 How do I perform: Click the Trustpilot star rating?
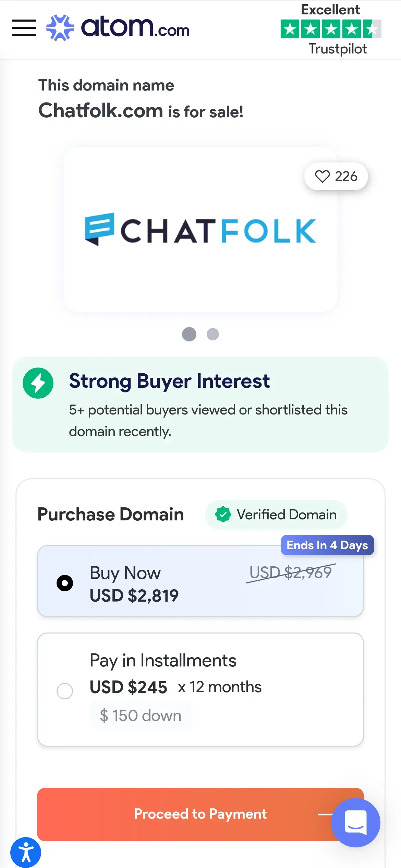coord(331,29)
